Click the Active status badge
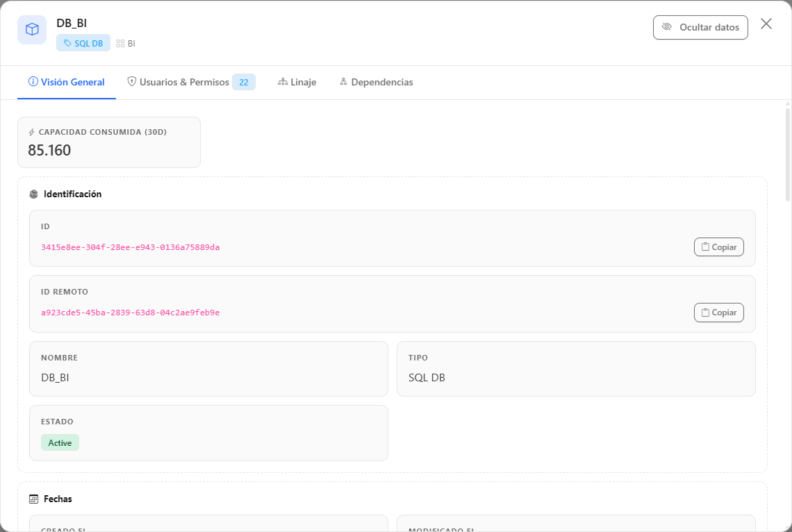The image size is (792, 532). [60, 442]
